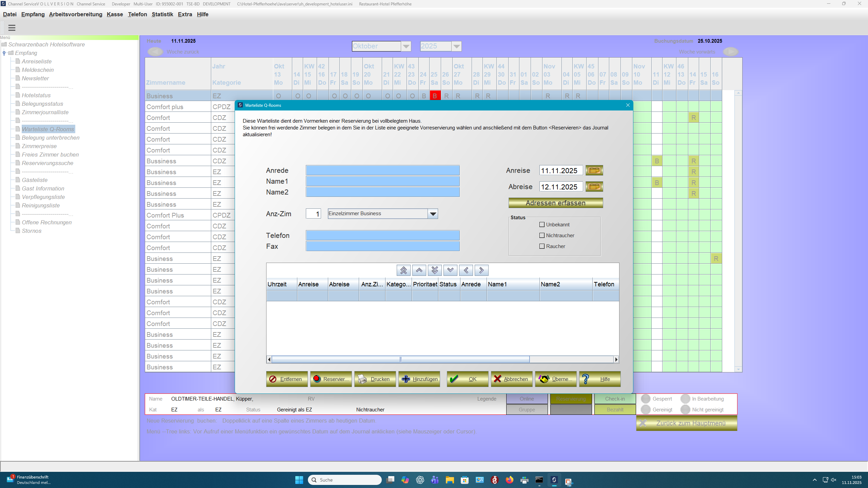This screenshot has width=868, height=488.
Task: Enable the Raucher checkbox
Action: coord(541,246)
